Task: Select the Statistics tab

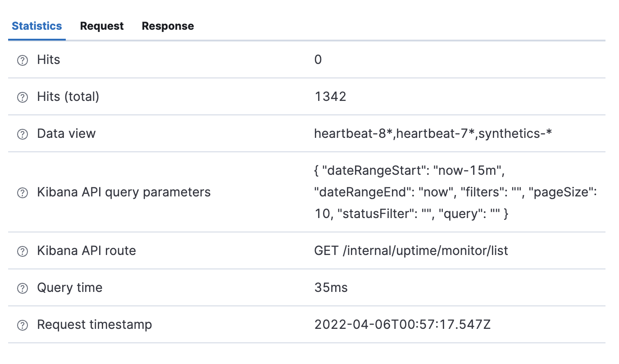Action: [36, 26]
